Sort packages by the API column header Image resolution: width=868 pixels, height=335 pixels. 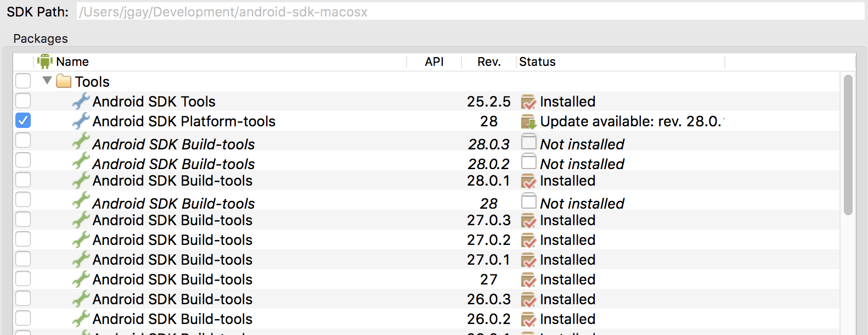coord(434,62)
